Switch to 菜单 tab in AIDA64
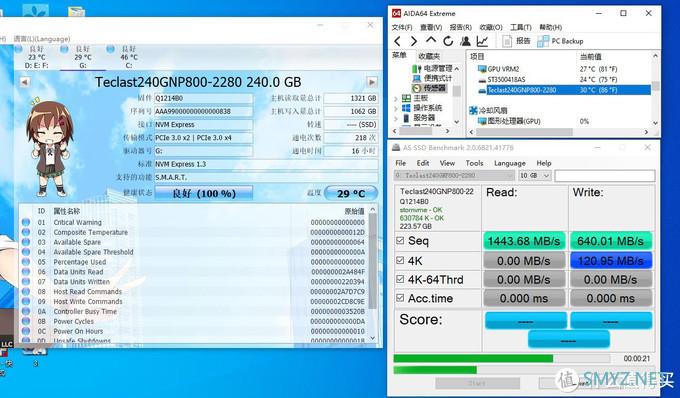The image size is (680, 398). [x=399, y=55]
